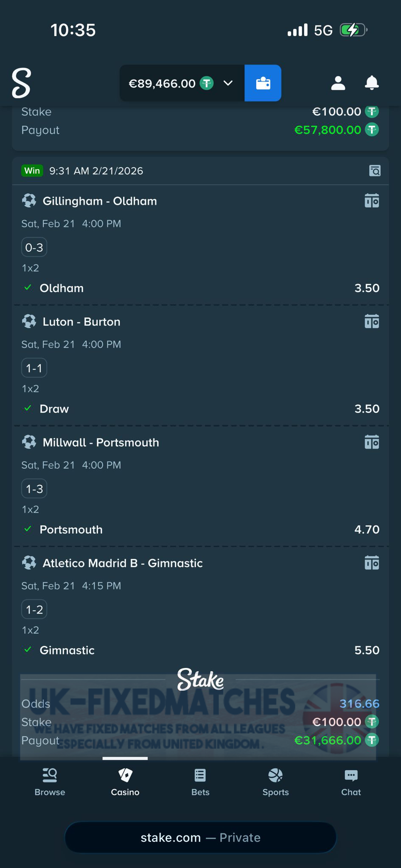Open Luton - Burton scoreboard icon
Image resolution: width=401 pixels, height=868 pixels.
(x=372, y=322)
